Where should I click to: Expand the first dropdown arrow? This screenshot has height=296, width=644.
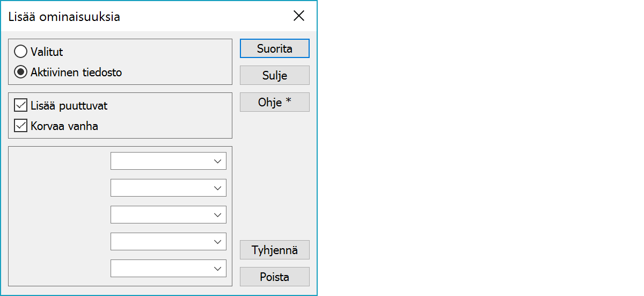(217, 161)
